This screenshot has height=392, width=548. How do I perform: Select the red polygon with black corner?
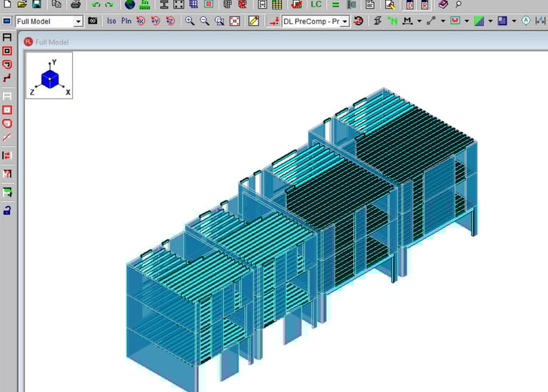[7, 64]
